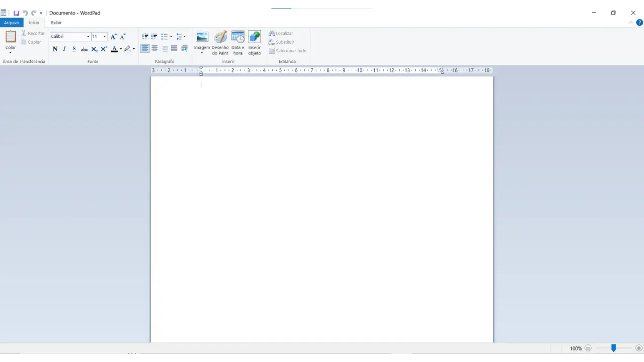
Task: Switch to the Exibir tab
Action: 56,23
